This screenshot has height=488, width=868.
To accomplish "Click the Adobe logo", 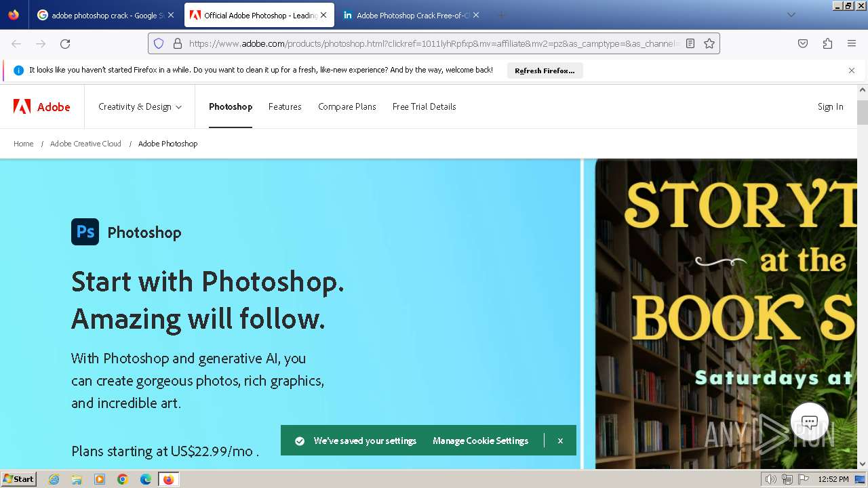I will [x=42, y=106].
